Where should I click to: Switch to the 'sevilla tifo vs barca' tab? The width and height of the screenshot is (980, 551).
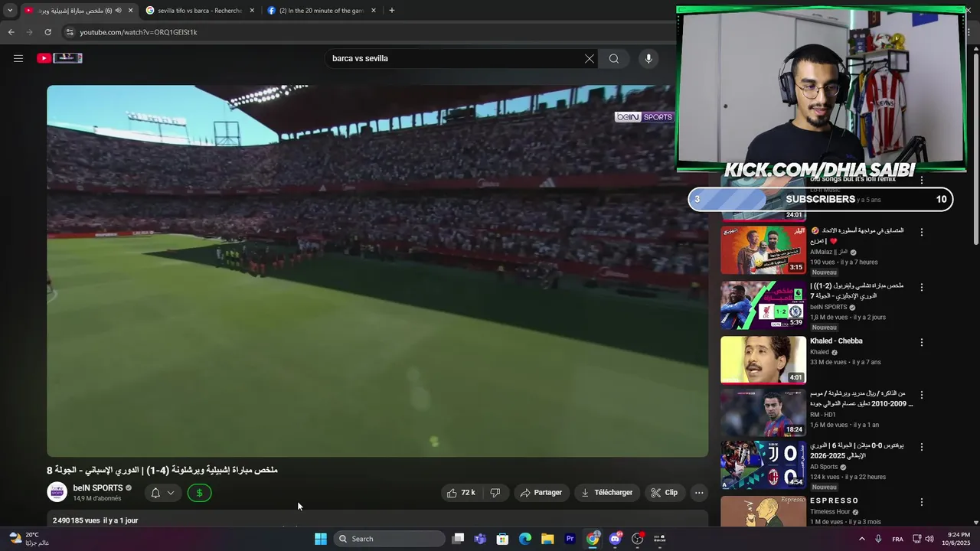click(x=201, y=11)
